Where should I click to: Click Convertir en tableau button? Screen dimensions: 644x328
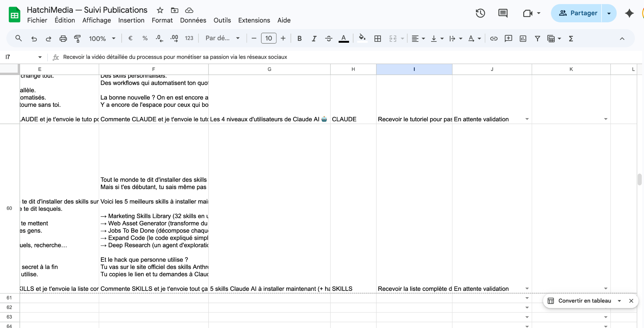[580, 301]
